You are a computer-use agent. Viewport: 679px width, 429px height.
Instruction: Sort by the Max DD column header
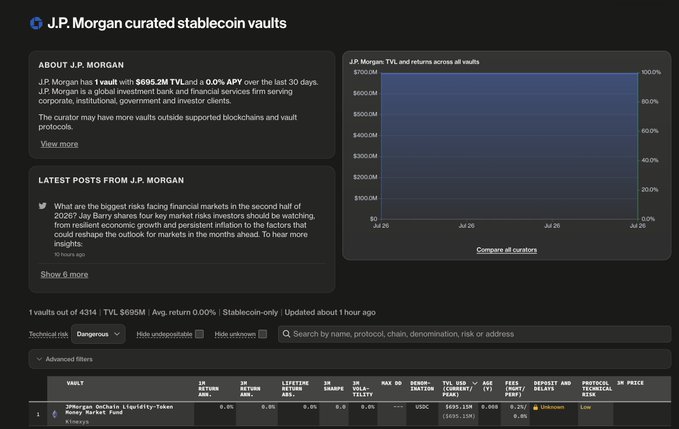(x=391, y=383)
